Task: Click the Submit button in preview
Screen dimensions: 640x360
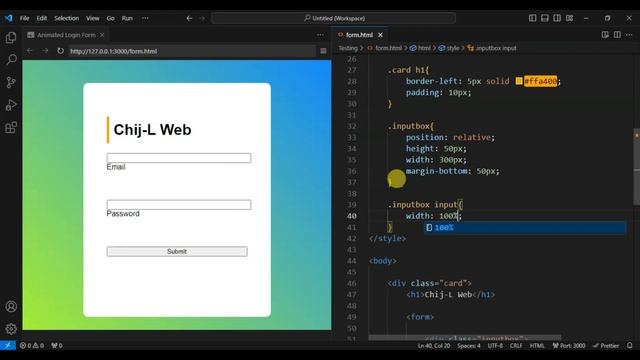Action: click(x=177, y=251)
